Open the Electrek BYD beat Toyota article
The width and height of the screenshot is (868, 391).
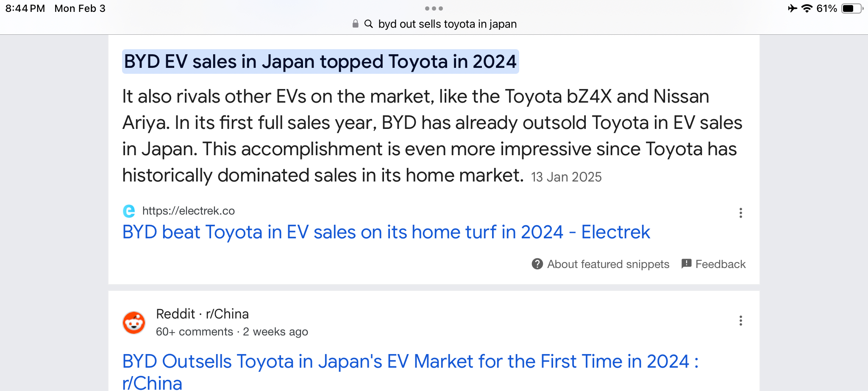click(x=386, y=232)
